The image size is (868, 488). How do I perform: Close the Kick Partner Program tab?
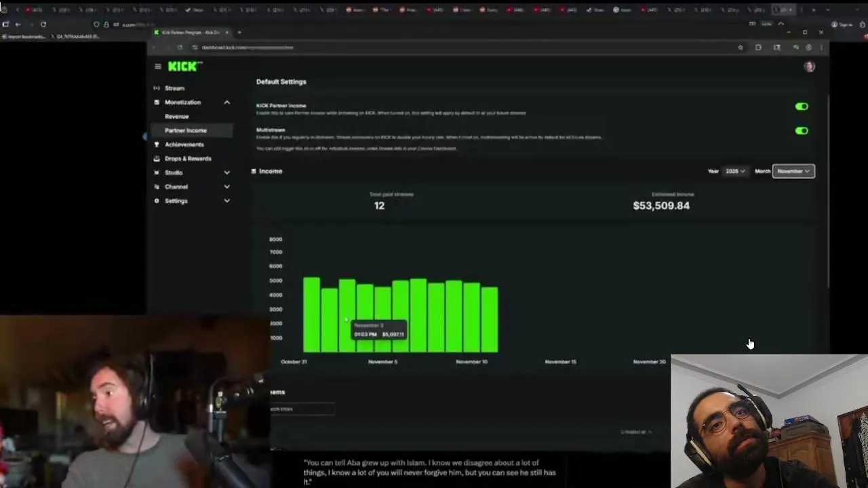(227, 33)
